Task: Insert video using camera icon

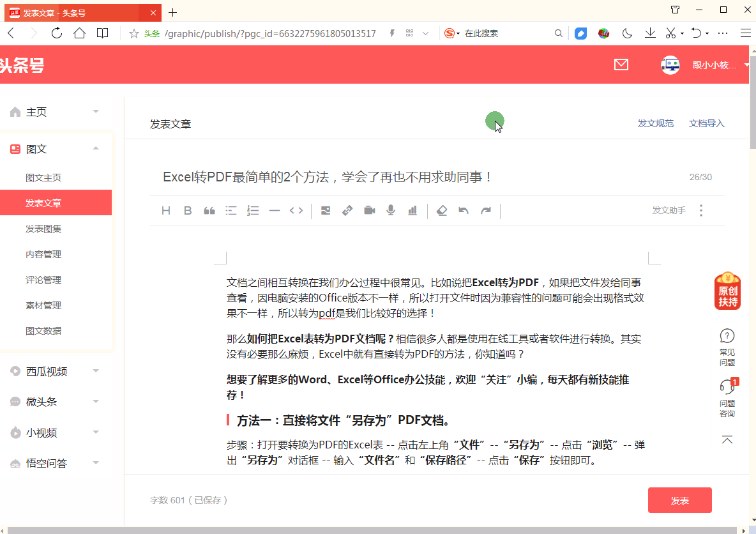Action: (x=369, y=211)
